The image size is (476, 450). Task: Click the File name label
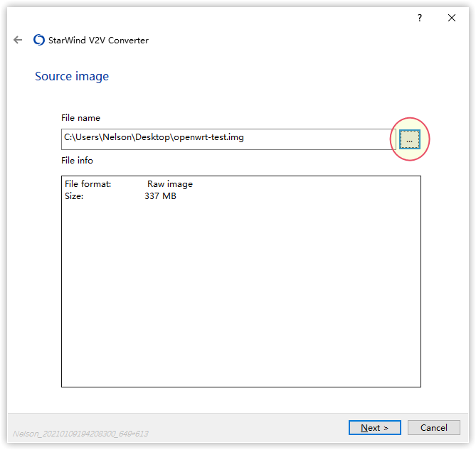pyautogui.click(x=80, y=118)
